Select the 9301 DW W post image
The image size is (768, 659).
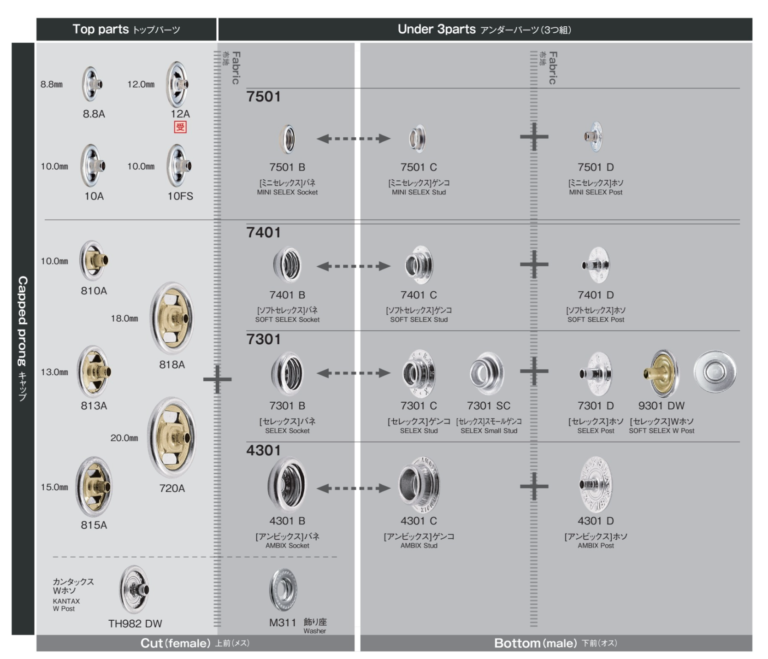tap(661, 373)
